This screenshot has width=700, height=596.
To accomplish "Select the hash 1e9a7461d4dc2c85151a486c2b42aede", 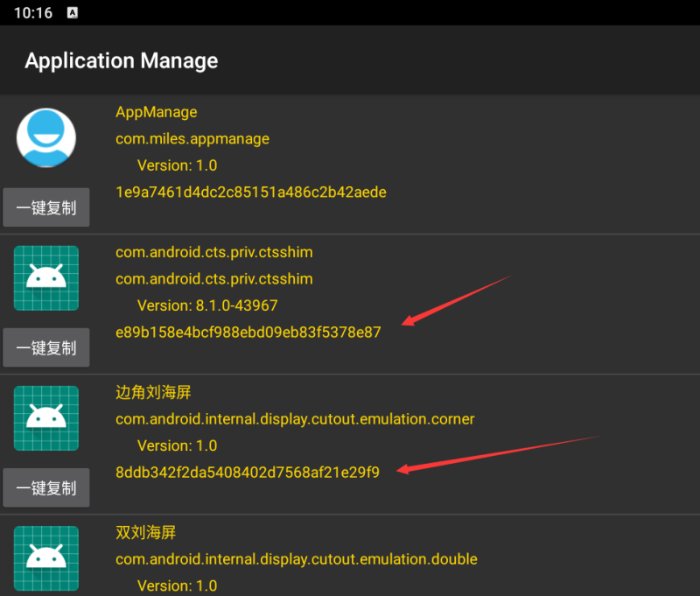I will tap(250, 192).
